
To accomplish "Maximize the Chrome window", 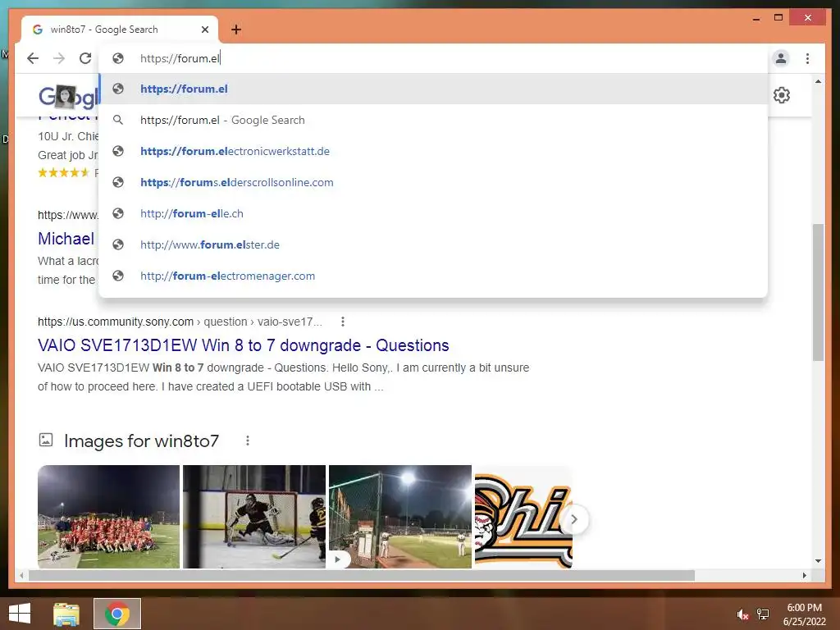I will tap(778, 18).
